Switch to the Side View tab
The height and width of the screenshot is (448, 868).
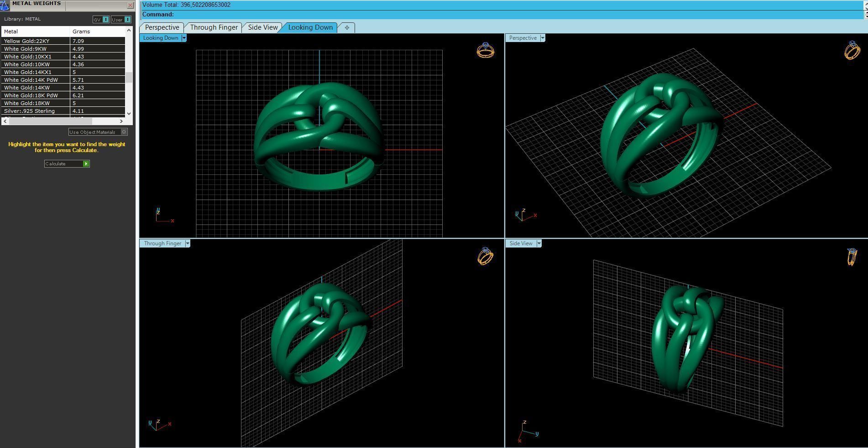point(263,27)
